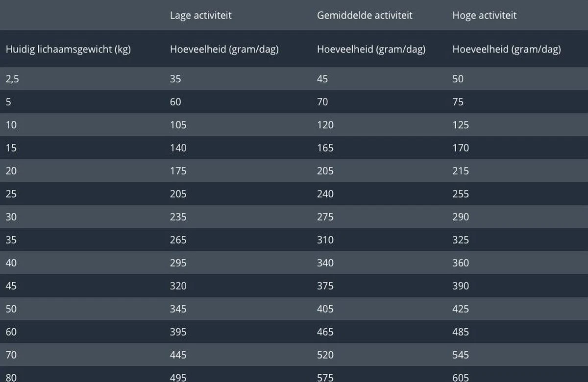Click the value 120 in the 10 kg row

[x=325, y=125]
